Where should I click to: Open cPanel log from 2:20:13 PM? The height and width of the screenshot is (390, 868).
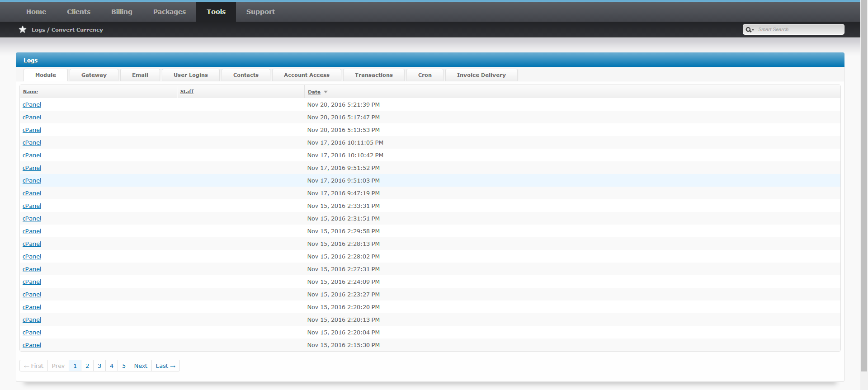32,320
